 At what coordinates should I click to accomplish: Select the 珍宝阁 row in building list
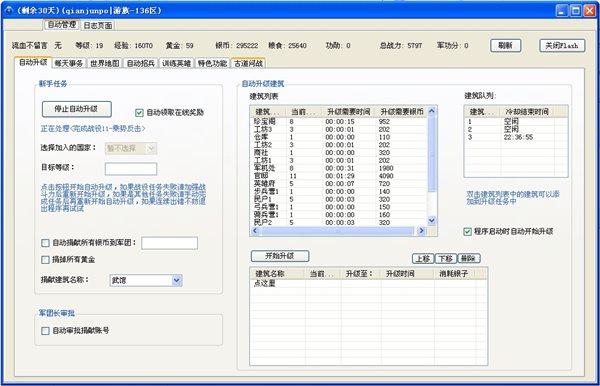339,122
